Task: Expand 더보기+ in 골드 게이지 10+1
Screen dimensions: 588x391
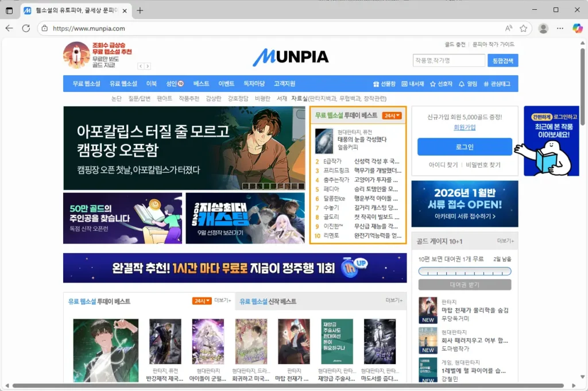Action: [x=505, y=241]
